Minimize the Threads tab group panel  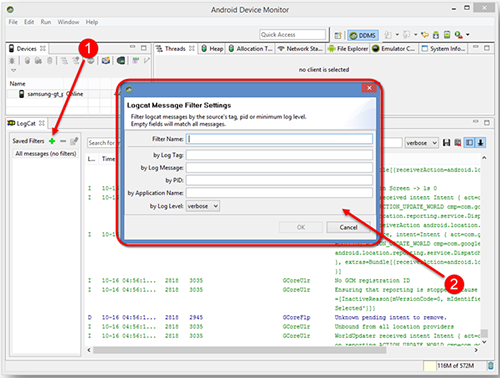point(476,47)
